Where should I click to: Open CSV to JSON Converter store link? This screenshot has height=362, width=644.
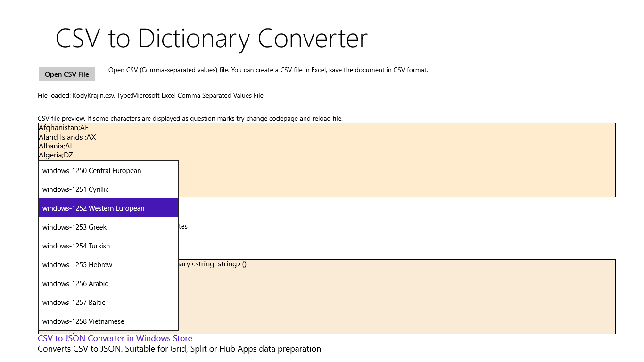point(115,338)
